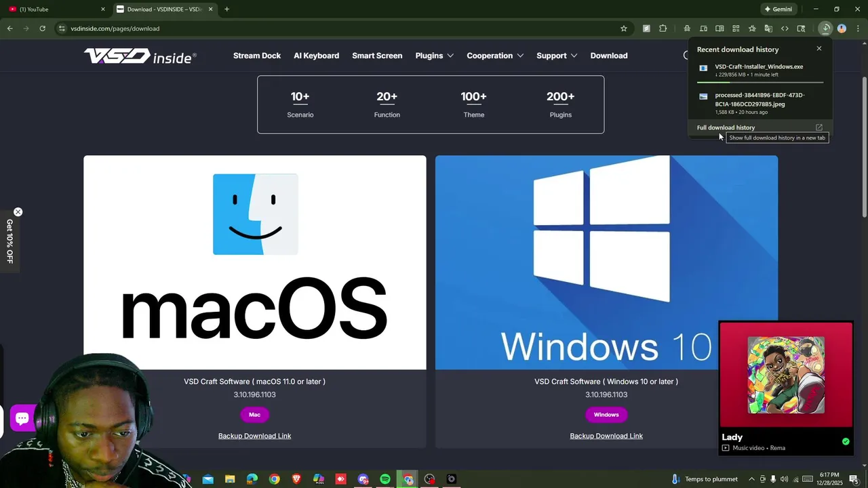This screenshot has width=868, height=488.
Task: Close the YouTube tab
Action: point(103,9)
